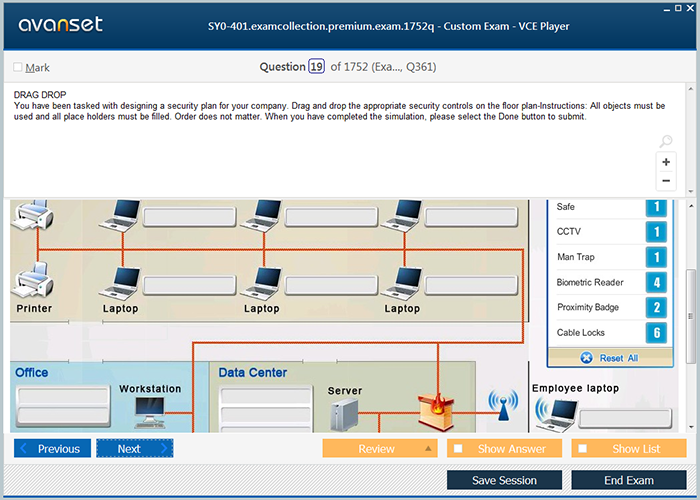Click the Server tower icon
700x500 pixels.
click(x=344, y=415)
